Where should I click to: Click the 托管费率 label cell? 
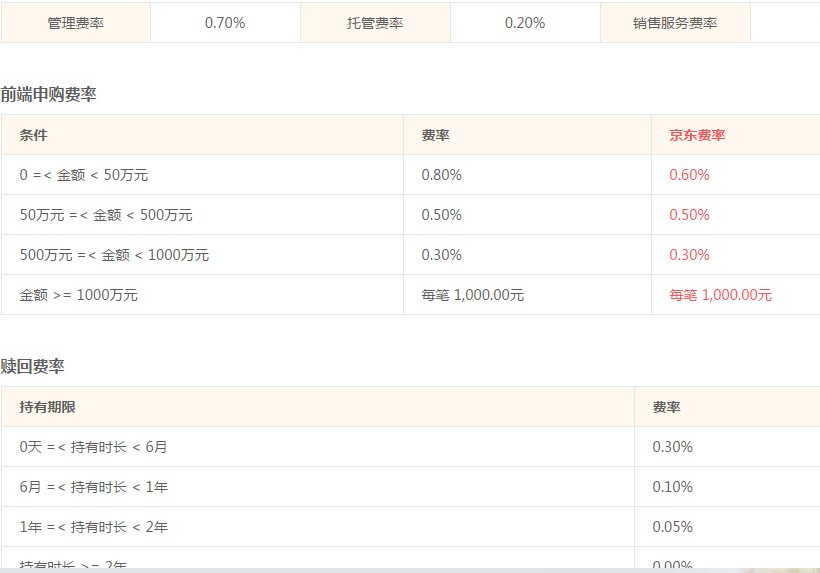(375, 23)
